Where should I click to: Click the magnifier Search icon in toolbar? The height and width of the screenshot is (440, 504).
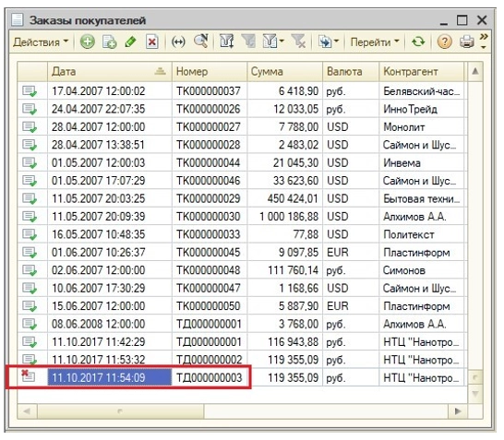[201, 42]
